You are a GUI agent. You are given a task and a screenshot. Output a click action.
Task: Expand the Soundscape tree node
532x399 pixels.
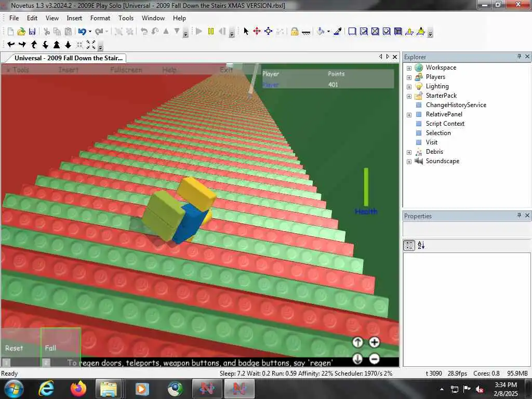point(409,162)
